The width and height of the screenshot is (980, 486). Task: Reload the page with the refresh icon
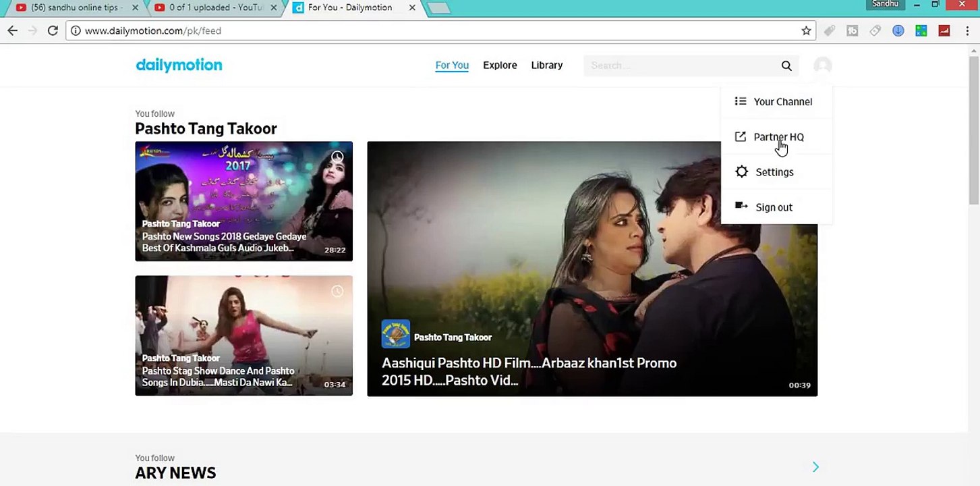(53, 30)
